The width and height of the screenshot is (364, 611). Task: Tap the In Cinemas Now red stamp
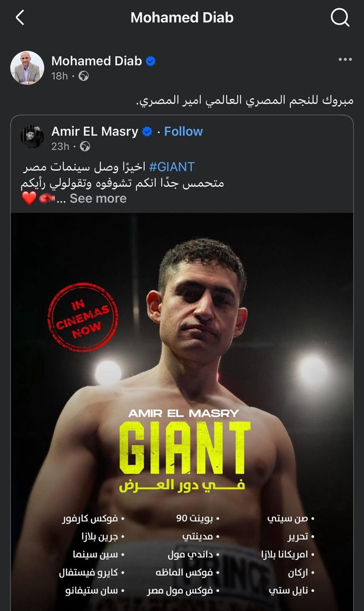[83, 317]
